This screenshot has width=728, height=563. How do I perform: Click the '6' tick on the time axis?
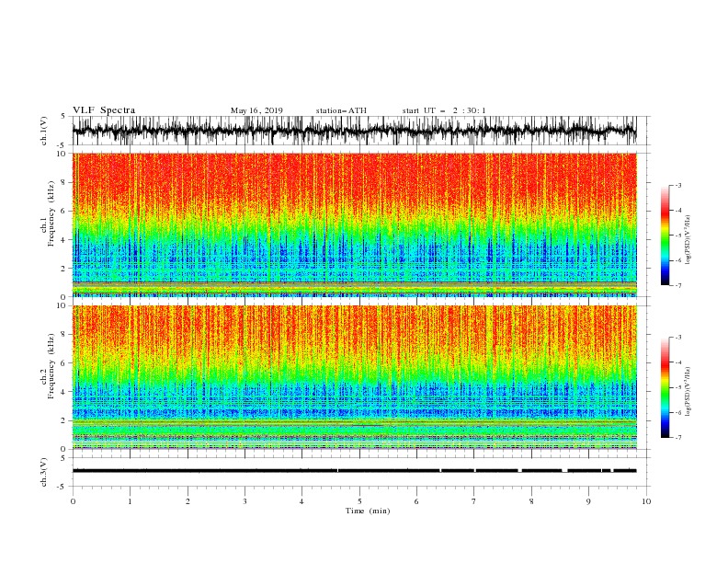(416, 501)
